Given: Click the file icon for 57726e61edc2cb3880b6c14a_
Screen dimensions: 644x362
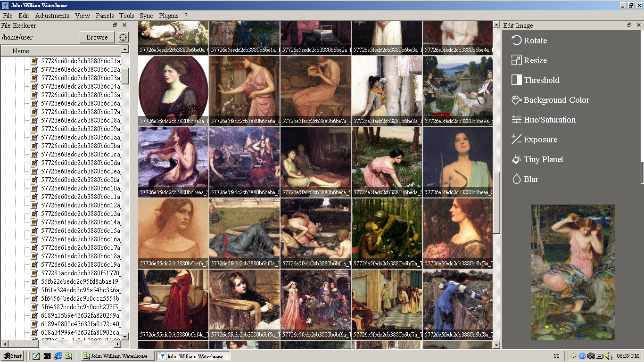Looking at the screenshot, I should [34, 222].
